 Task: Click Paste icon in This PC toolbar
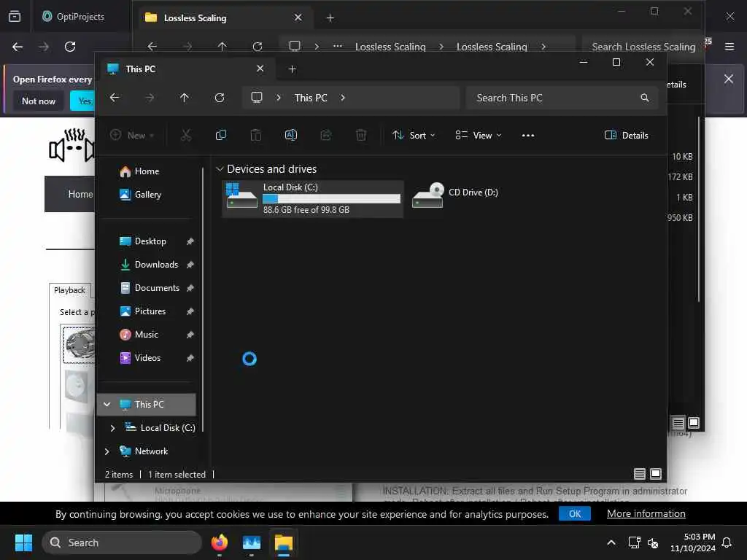tap(256, 135)
